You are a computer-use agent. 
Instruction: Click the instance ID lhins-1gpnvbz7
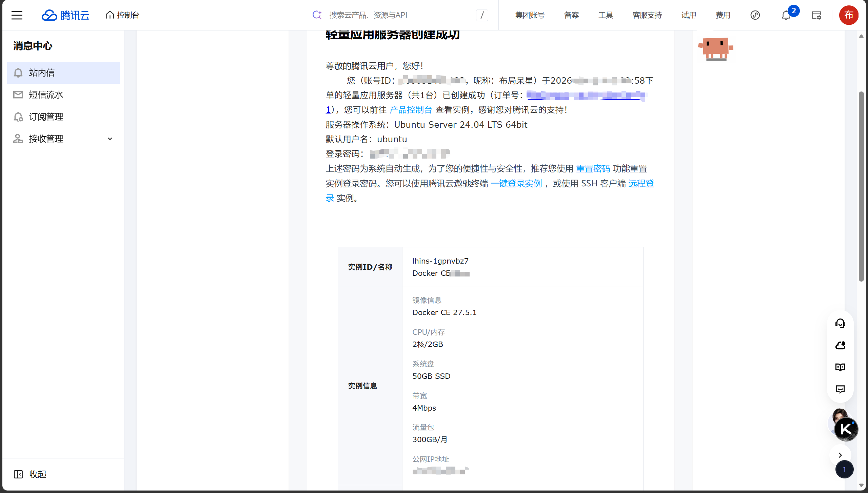click(x=440, y=261)
